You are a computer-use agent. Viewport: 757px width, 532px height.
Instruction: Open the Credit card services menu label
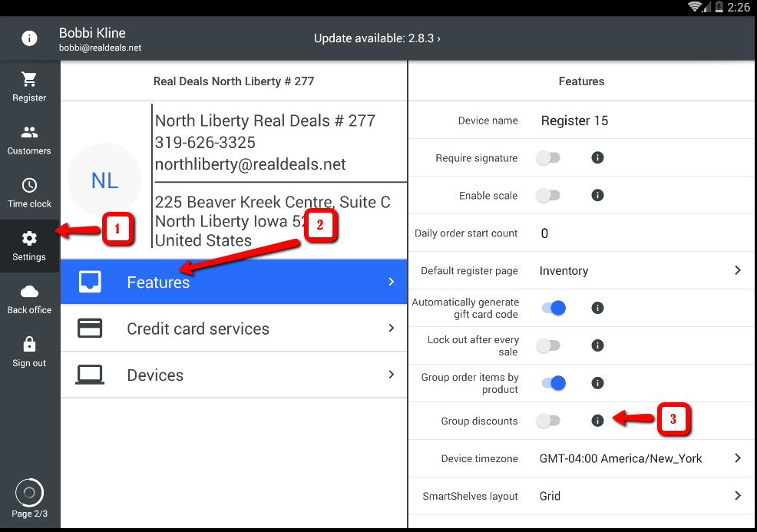click(x=198, y=329)
